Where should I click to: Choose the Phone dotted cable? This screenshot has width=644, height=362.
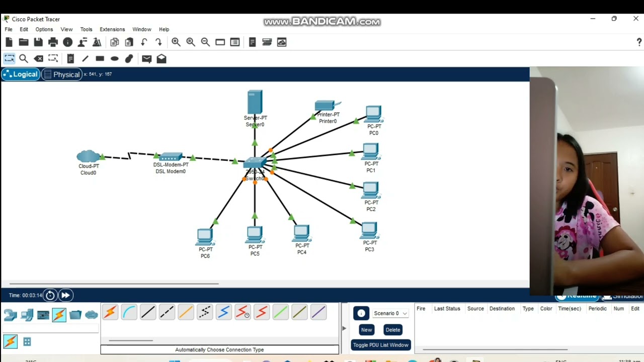205,313
